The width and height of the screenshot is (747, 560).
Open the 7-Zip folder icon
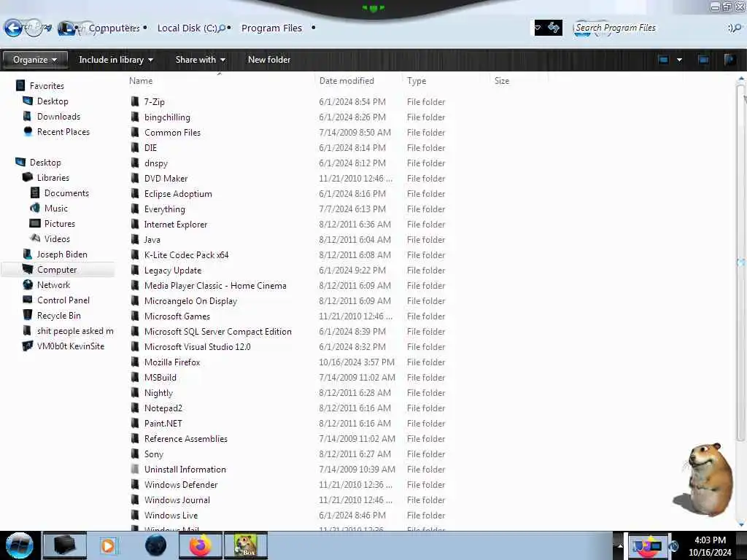[135, 101]
